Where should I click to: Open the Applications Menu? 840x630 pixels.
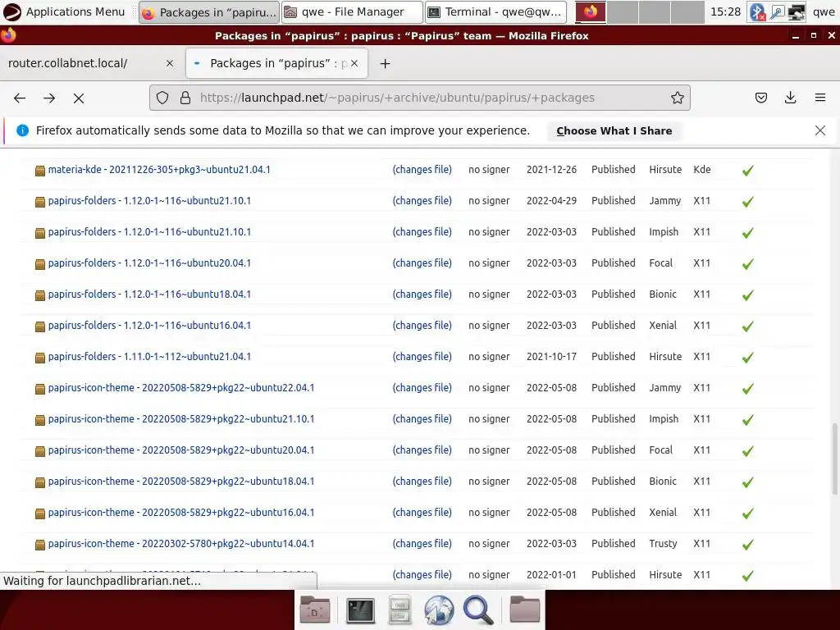click(x=64, y=11)
